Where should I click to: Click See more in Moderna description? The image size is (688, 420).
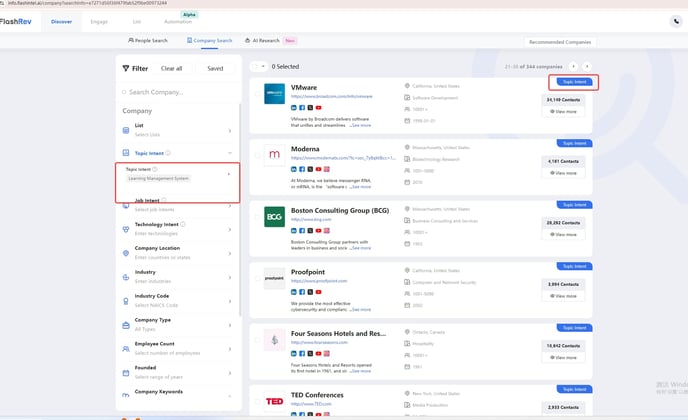tap(362, 187)
